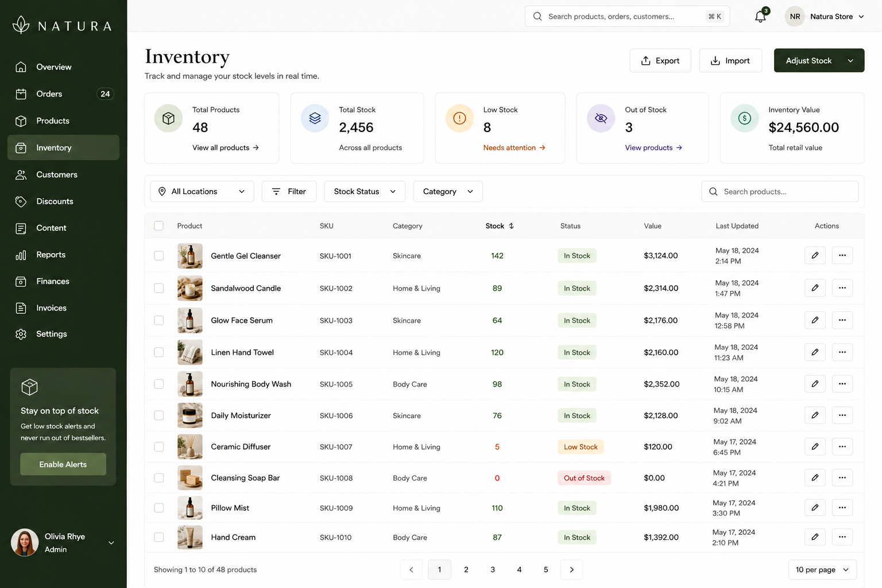Click the NR avatar badge
The image size is (882, 588).
pyautogui.click(x=795, y=17)
